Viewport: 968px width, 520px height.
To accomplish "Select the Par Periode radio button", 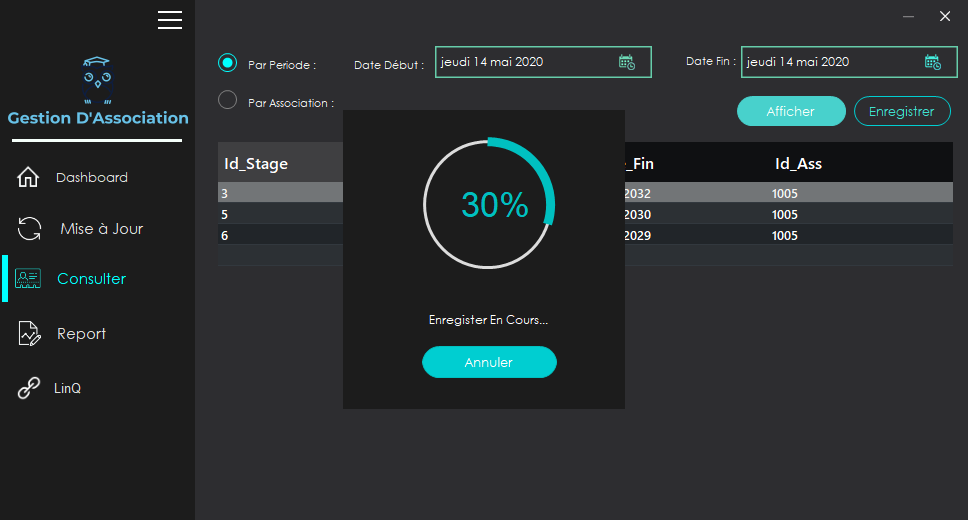I will tap(228, 63).
